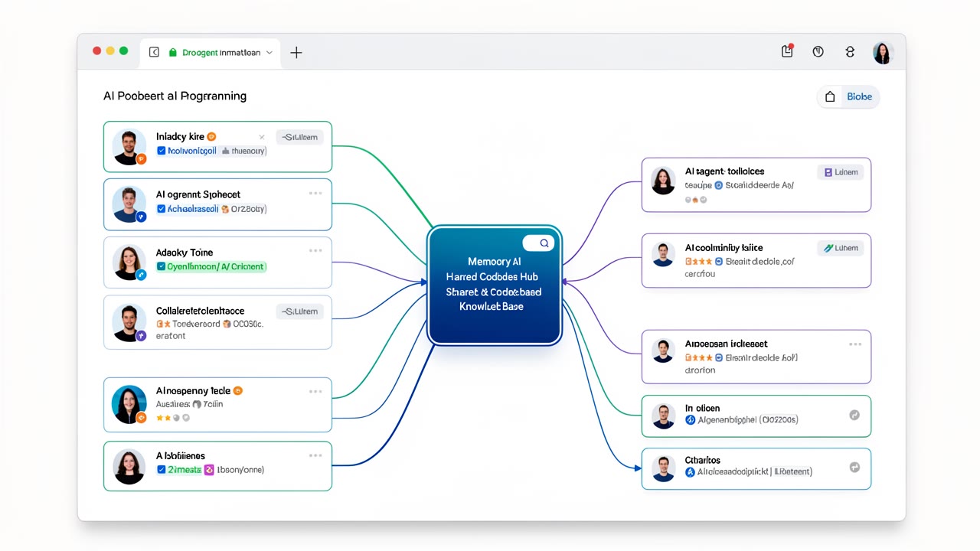This screenshot has width=980, height=551.
Task: Click star rating on Aipoeosan ircheset card
Action: (698, 357)
